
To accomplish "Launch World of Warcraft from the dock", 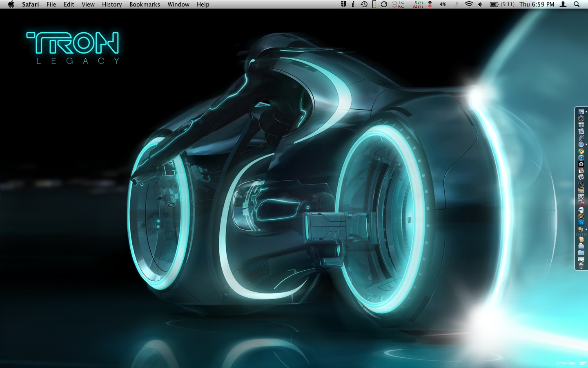I will (581, 216).
